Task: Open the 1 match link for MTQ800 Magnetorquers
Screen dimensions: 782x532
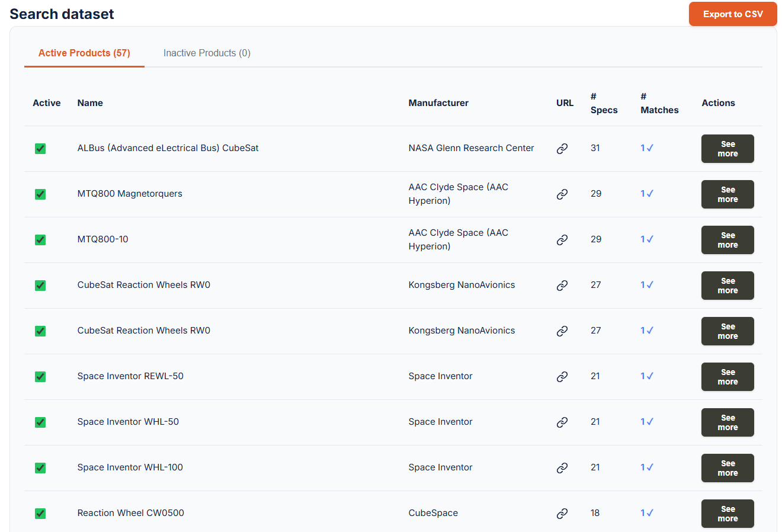Action: click(647, 194)
